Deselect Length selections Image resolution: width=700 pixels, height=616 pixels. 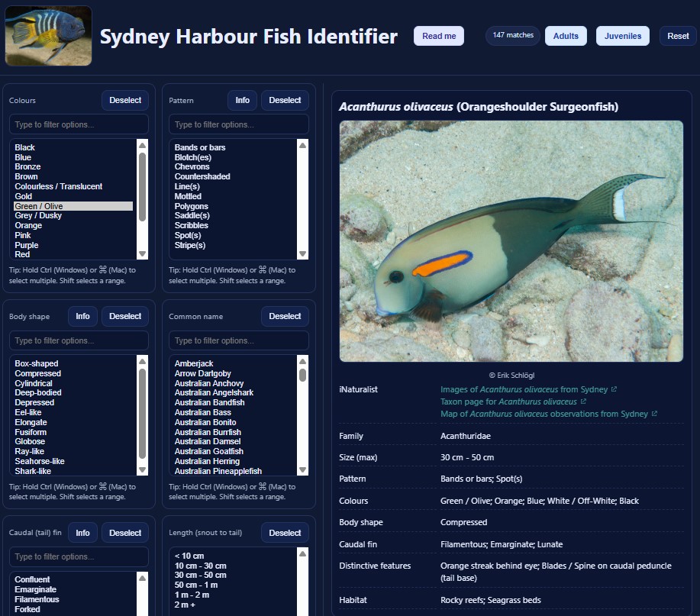coord(285,533)
